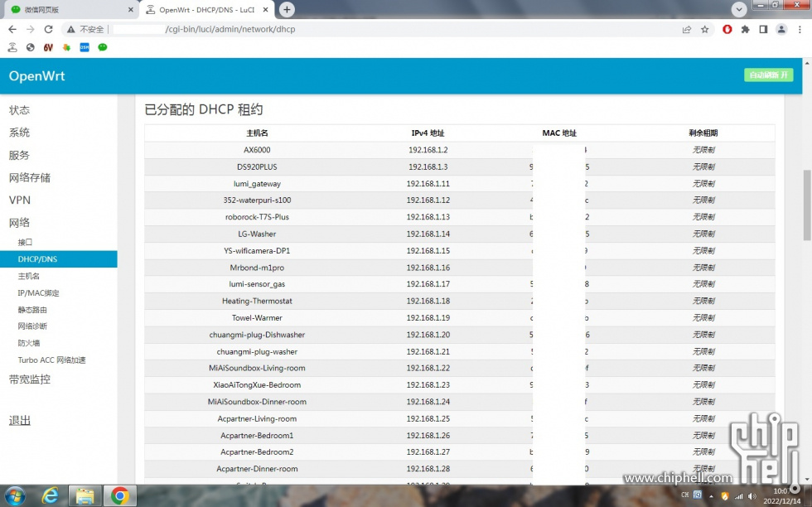Open the Chrome profile avatar
812x507 pixels.
(781, 30)
